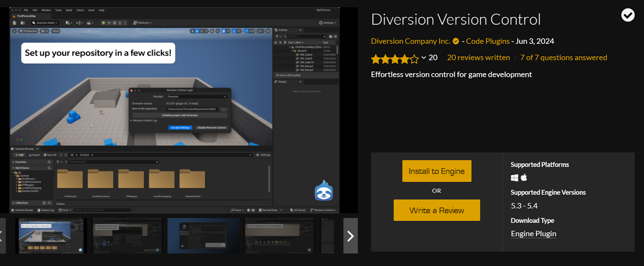
Task: Select the second gallery thumbnail
Action: click(127, 235)
